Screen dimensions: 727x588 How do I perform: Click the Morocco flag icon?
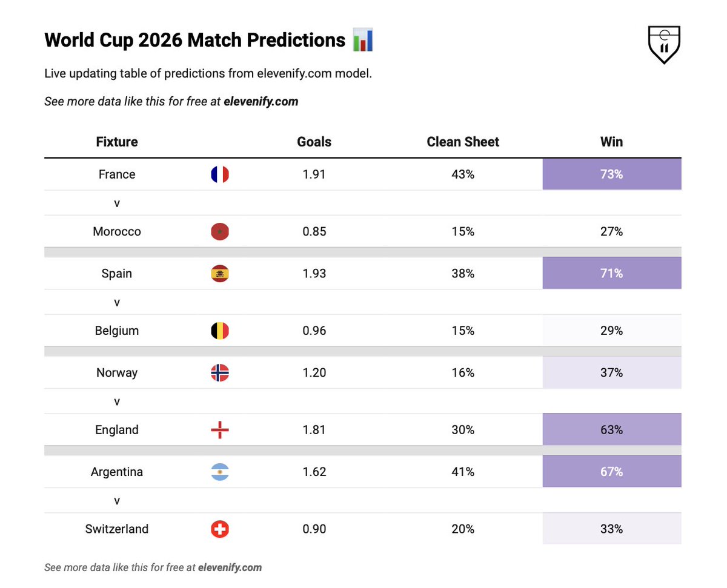[x=220, y=231]
